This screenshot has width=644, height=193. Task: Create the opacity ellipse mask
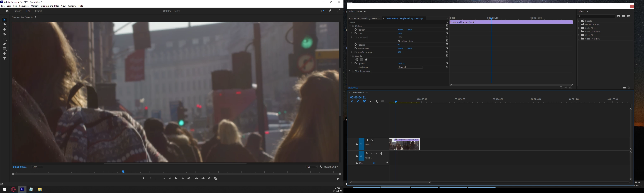click(357, 60)
